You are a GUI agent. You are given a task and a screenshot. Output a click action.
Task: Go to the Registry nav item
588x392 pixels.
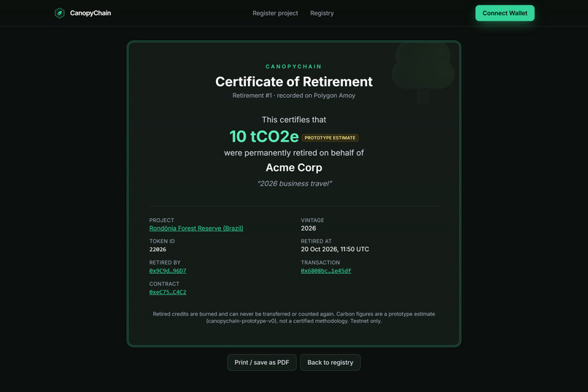click(x=322, y=13)
